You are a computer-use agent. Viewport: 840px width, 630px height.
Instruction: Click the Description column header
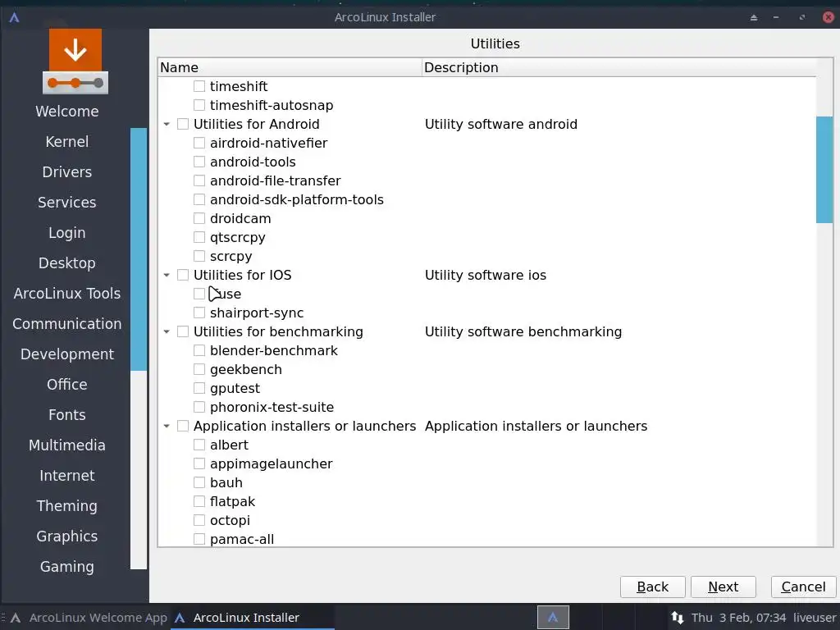pyautogui.click(x=619, y=67)
